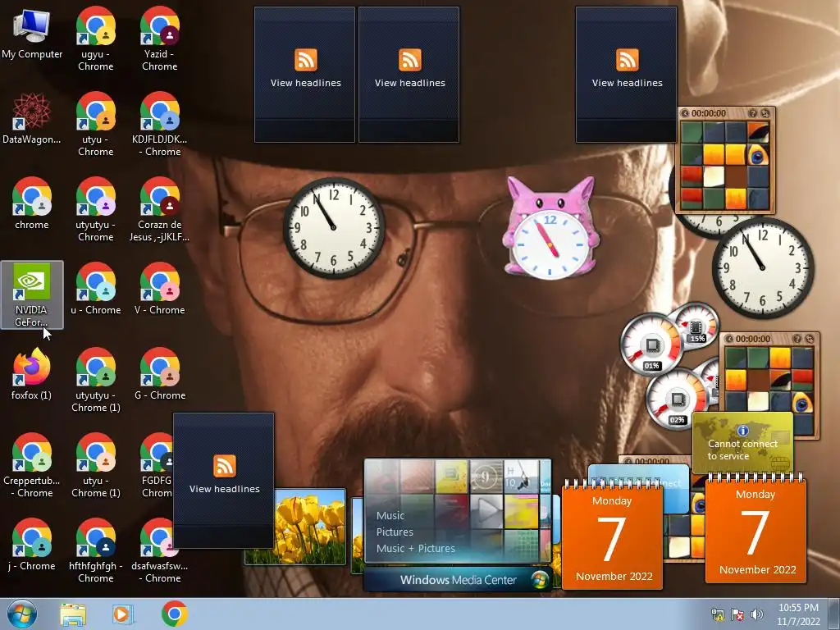Screen dimensions: 840x630
Task: Select the NVIDIA GeForce desktop icon
Action: (32, 294)
